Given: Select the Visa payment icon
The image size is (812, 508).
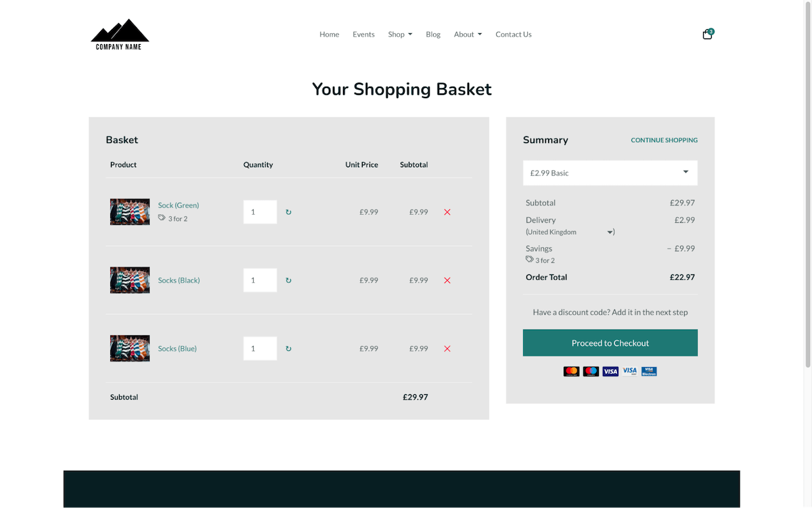Looking at the screenshot, I should point(610,371).
